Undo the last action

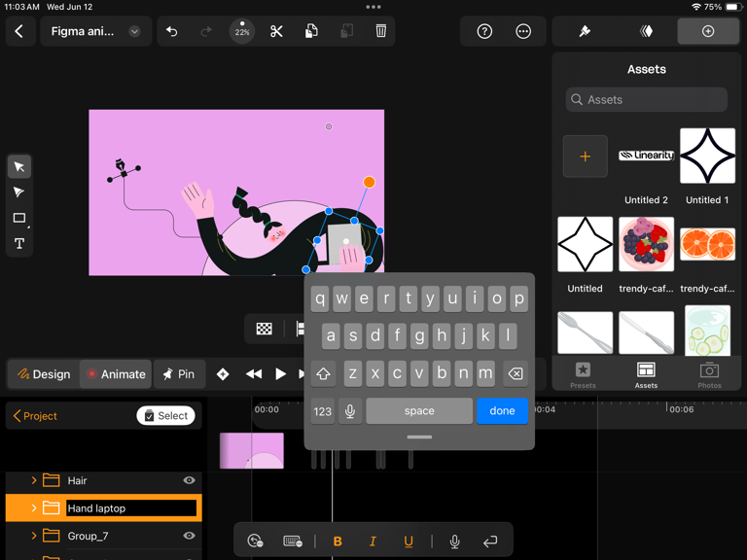[172, 31]
